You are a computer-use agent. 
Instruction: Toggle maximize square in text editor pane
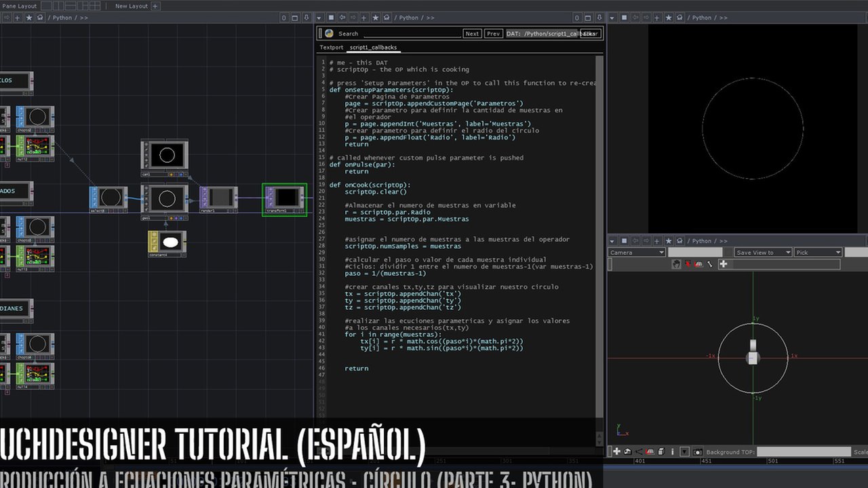pyautogui.click(x=331, y=18)
